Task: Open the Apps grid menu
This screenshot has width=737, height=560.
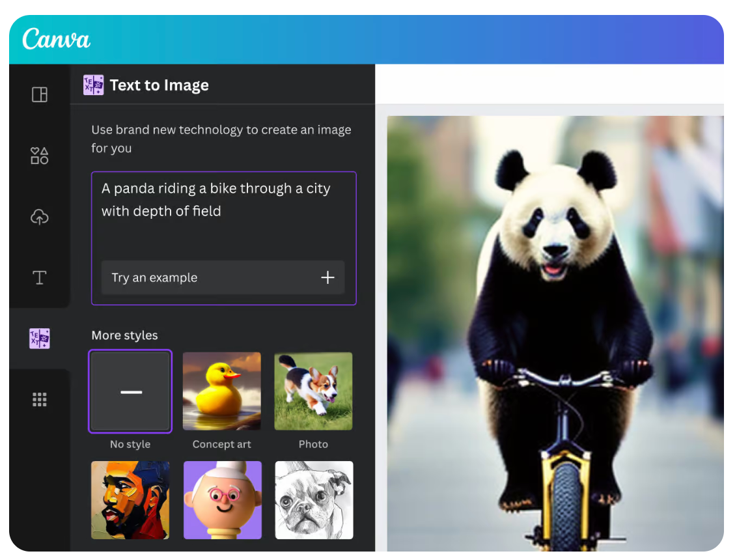Action: click(x=39, y=399)
